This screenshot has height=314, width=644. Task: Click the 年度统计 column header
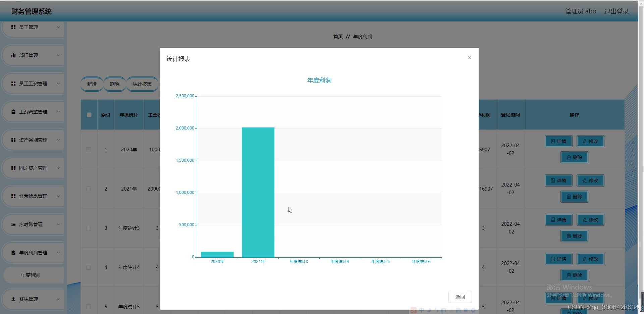click(x=129, y=115)
